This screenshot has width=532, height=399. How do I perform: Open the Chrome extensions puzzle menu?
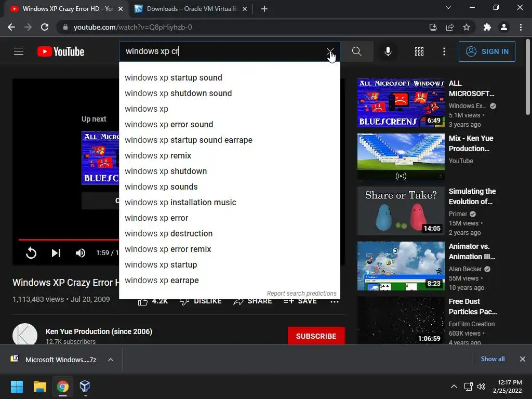coord(487,27)
